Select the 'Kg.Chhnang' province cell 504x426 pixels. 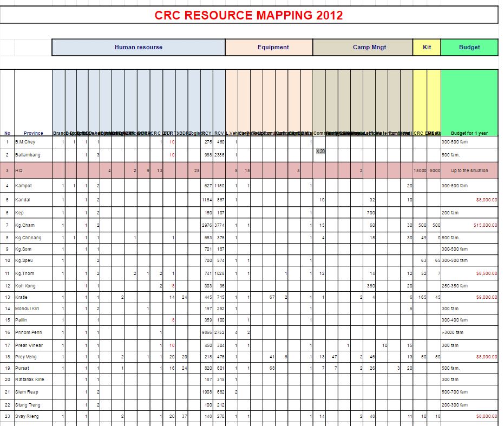pos(34,238)
